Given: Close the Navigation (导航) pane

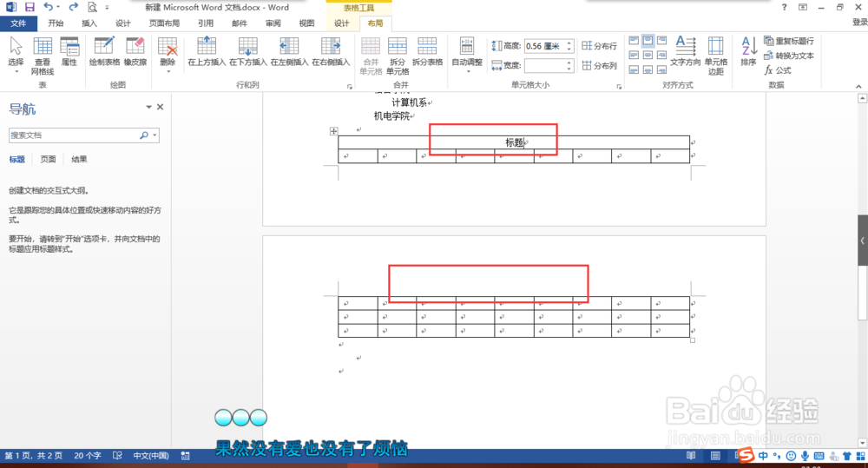Looking at the screenshot, I should [160, 107].
